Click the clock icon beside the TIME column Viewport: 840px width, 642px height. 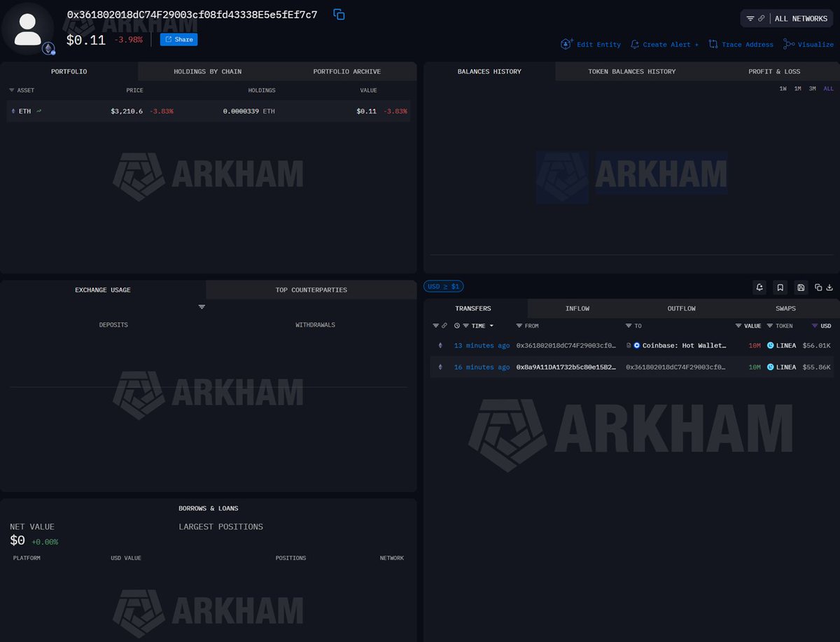[457, 326]
